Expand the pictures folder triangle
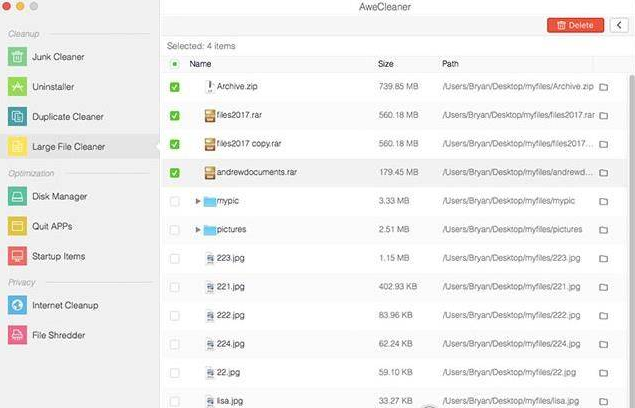This screenshot has width=635, height=408. 198,229
